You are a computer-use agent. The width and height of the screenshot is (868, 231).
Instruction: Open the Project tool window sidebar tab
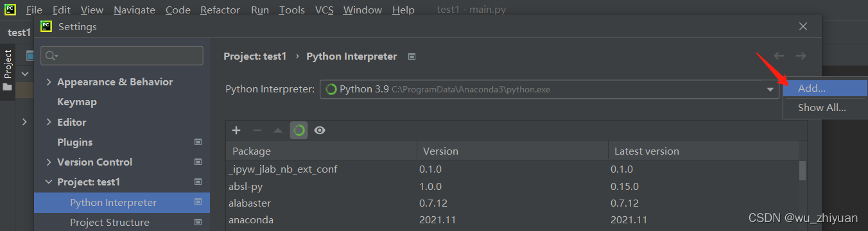click(x=8, y=69)
